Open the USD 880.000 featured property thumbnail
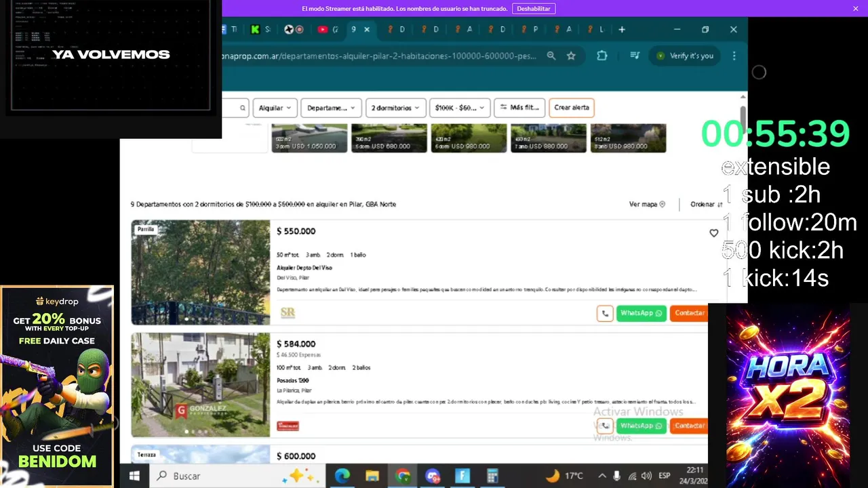Screen dimensions: 868x488 (x=549, y=138)
